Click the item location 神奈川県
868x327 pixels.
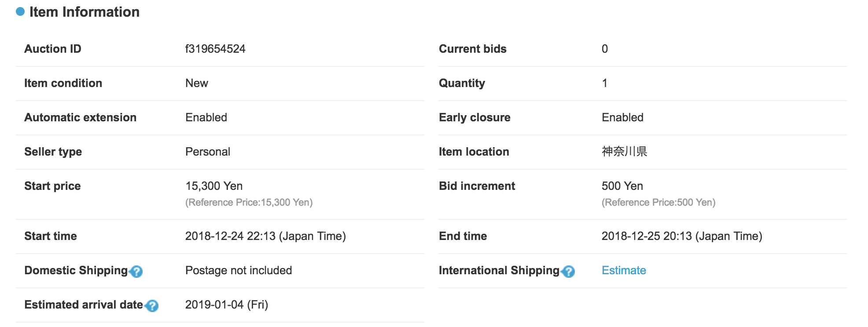coord(624,152)
